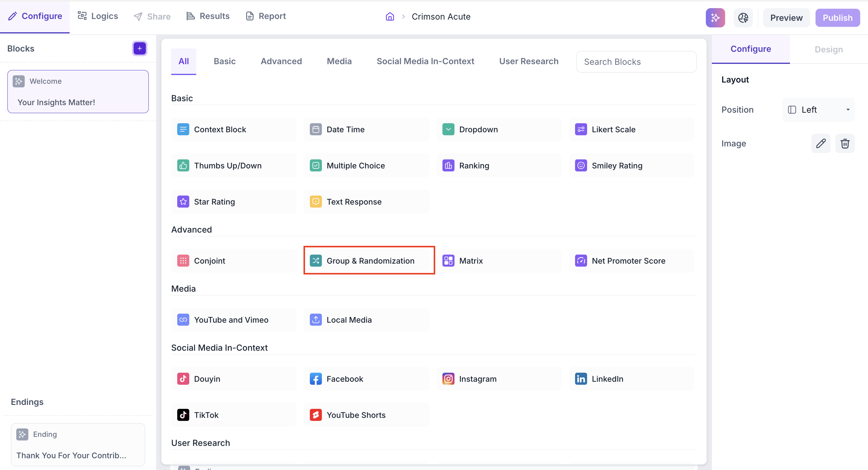The width and height of the screenshot is (868, 470).
Task: Click the theme palette icon in header
Action: click(x=743, y=17)
